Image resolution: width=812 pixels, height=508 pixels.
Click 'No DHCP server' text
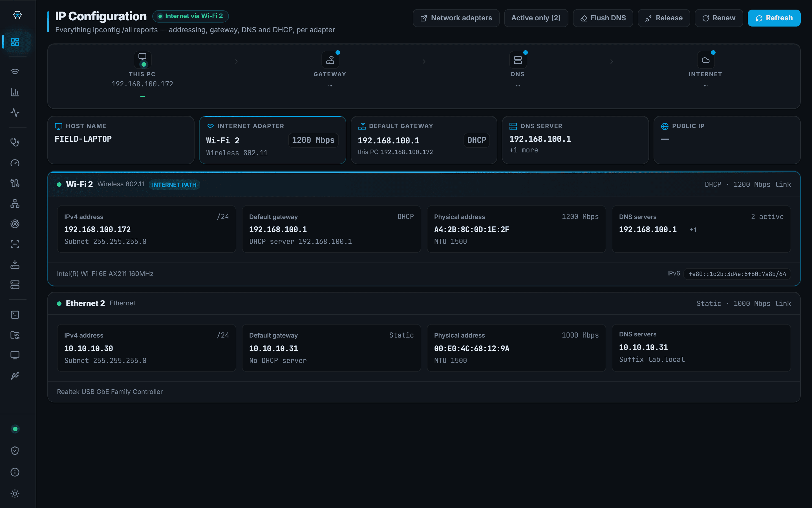278,360
